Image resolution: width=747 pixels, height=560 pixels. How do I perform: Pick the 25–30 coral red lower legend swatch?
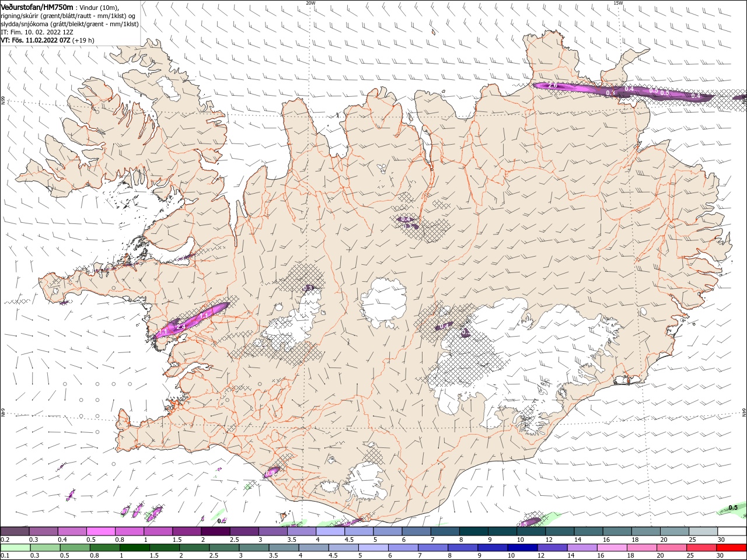point(701,548)
